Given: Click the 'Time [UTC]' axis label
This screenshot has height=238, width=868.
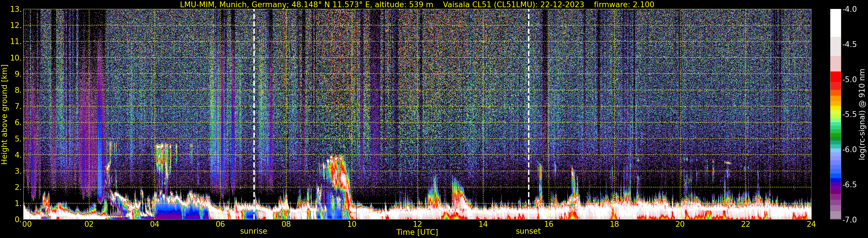Looking at the screenshot, I should click(x=417, y=232).
